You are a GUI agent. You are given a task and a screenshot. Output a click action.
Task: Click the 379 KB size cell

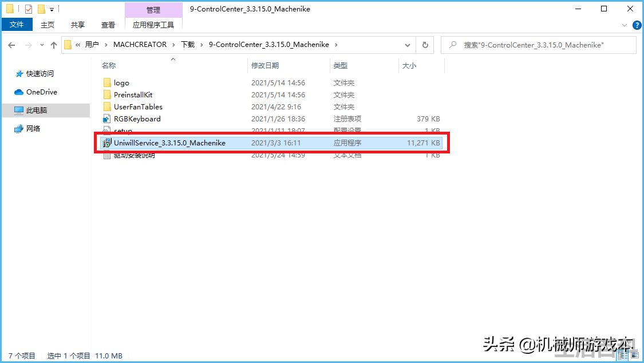[428, 119]
